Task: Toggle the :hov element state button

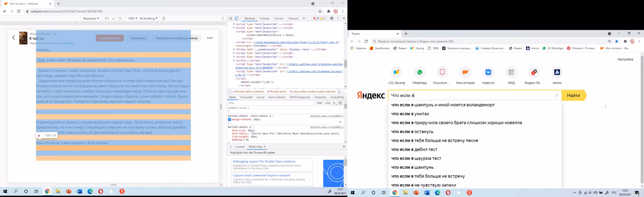Action: [x=319, y=103]
